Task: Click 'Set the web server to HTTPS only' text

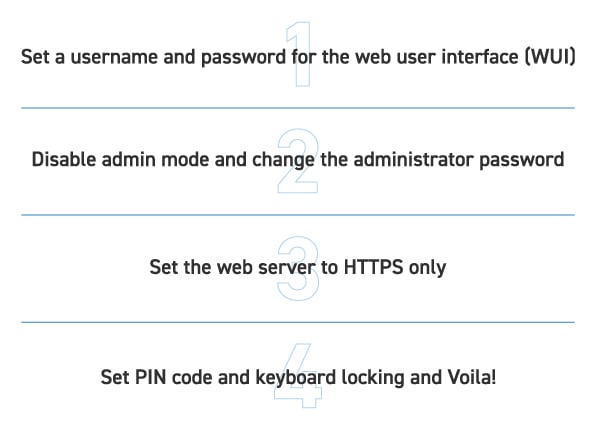Action: click(298, 267)
